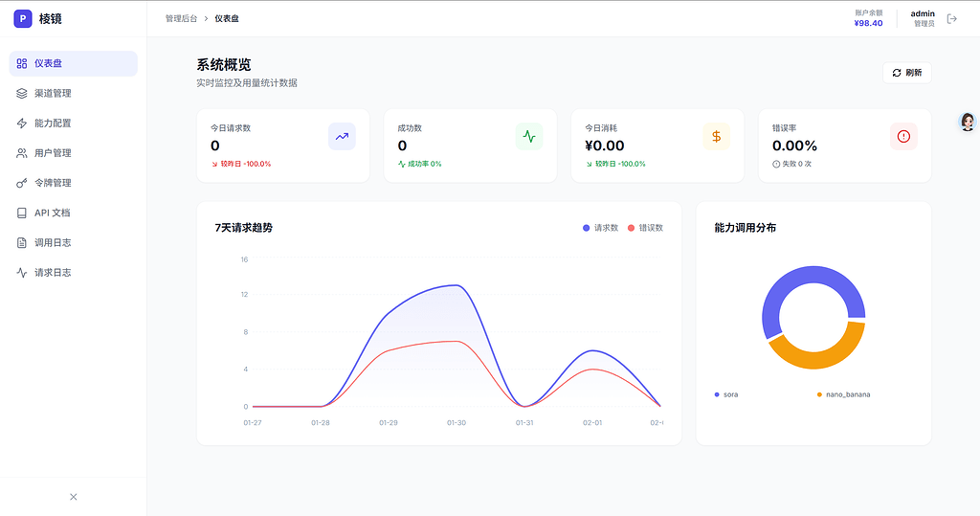This screenshot has height=516, width=980.
Task: Click 较昨日 -100.0% under 今日请求数
Action: pos(241,164)
